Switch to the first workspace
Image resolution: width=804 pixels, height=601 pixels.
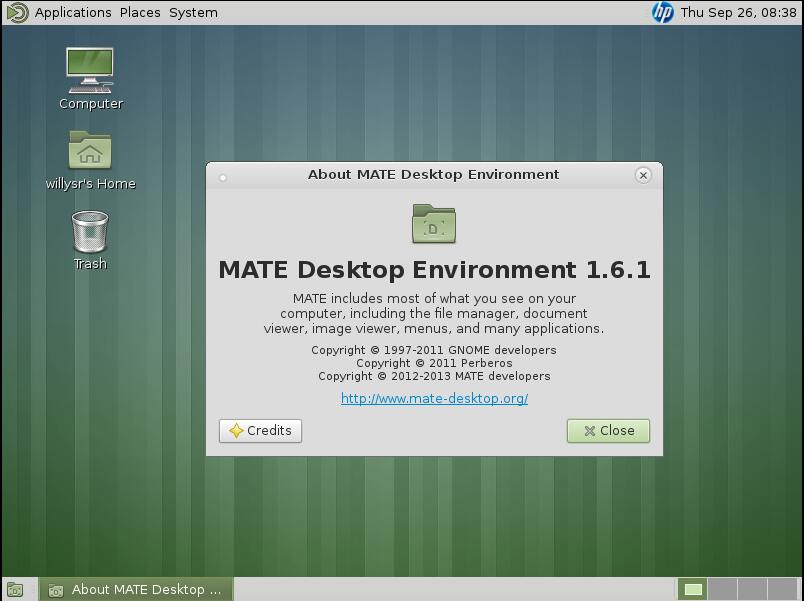693,590
